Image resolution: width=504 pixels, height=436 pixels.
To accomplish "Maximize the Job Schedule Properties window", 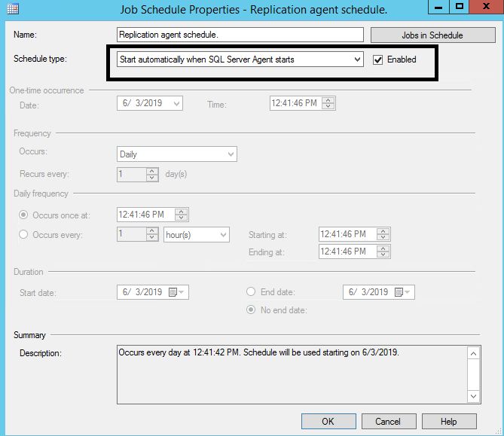I will point(459,7).
